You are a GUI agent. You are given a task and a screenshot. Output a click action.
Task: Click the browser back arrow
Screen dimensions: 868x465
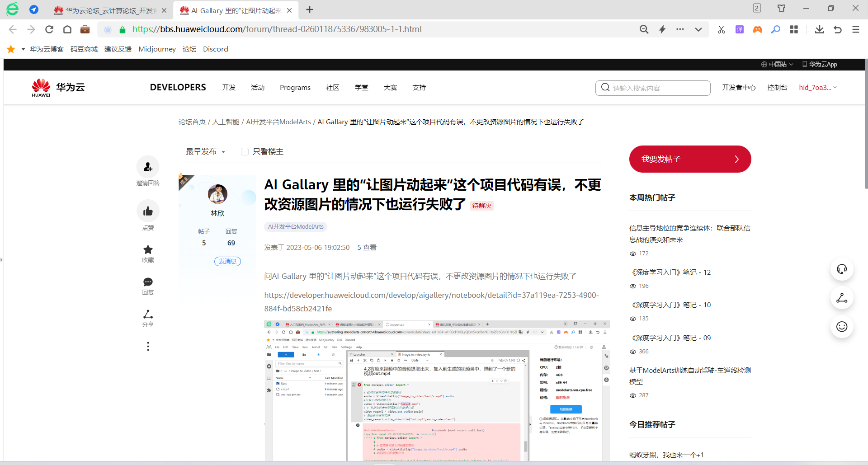[x=13, y=29]
